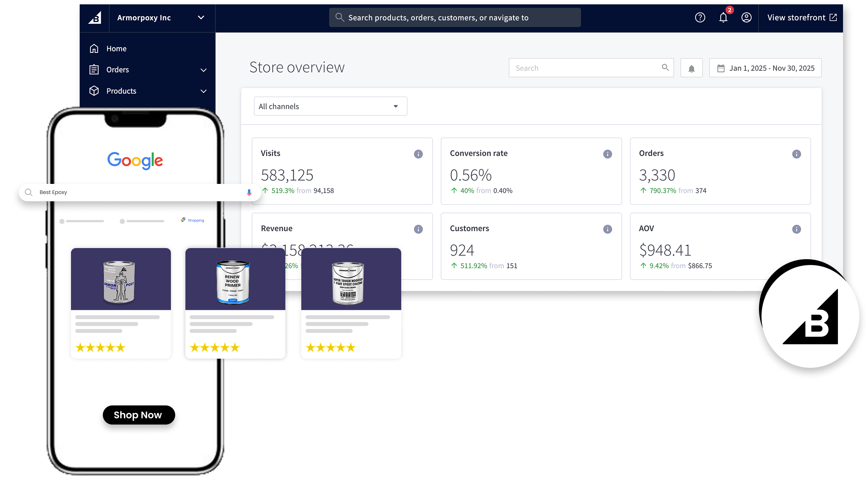Open the Jan 1 - Nov 30, 2025 date picker
868x501 pixels.
(765, 68)
